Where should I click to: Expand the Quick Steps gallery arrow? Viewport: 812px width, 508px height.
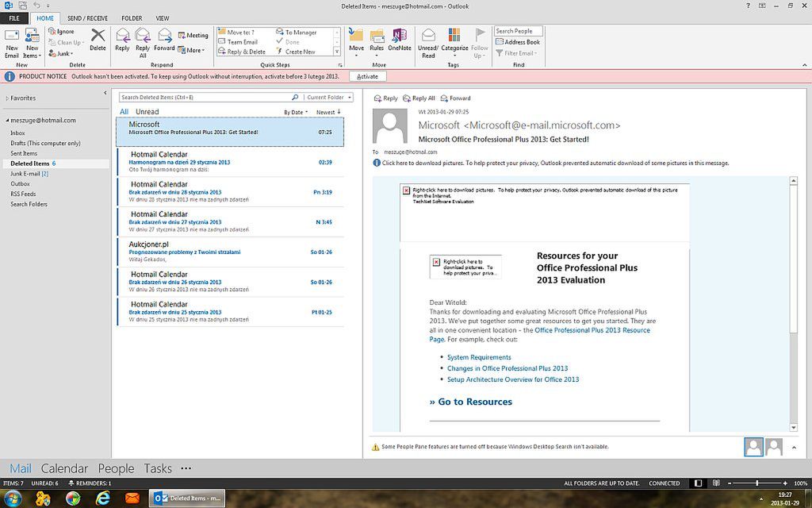click(336, 52)
